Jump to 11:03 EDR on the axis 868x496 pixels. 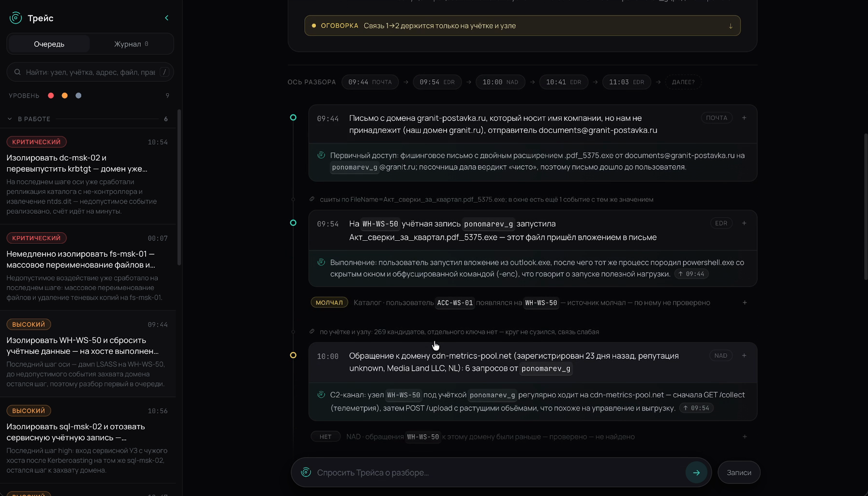(x=627, y=82)
